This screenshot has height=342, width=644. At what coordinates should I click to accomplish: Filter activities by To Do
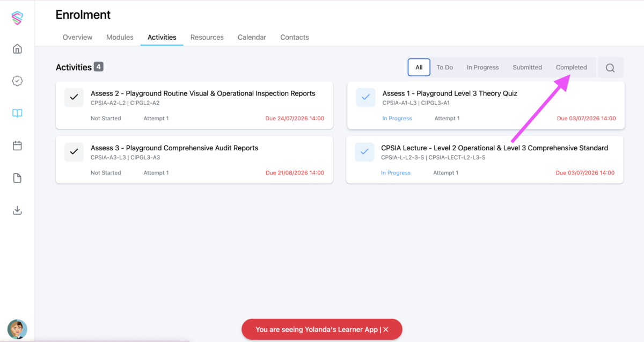pyautogui.click(x=444, y=68)
